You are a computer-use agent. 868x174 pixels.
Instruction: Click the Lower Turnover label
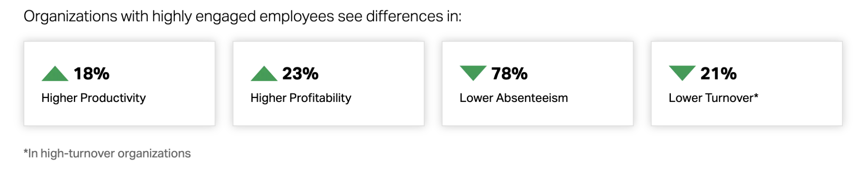coord(710,98)
